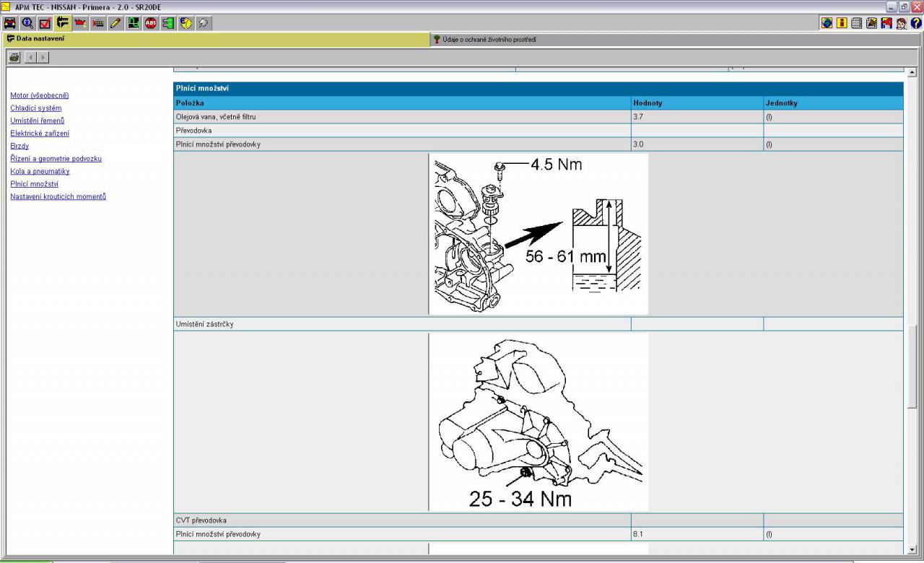This screenshot has width=924, height=563.
Task: Click the Hodnoty column header
Action: pyautogui.click(x=697, y=103)
